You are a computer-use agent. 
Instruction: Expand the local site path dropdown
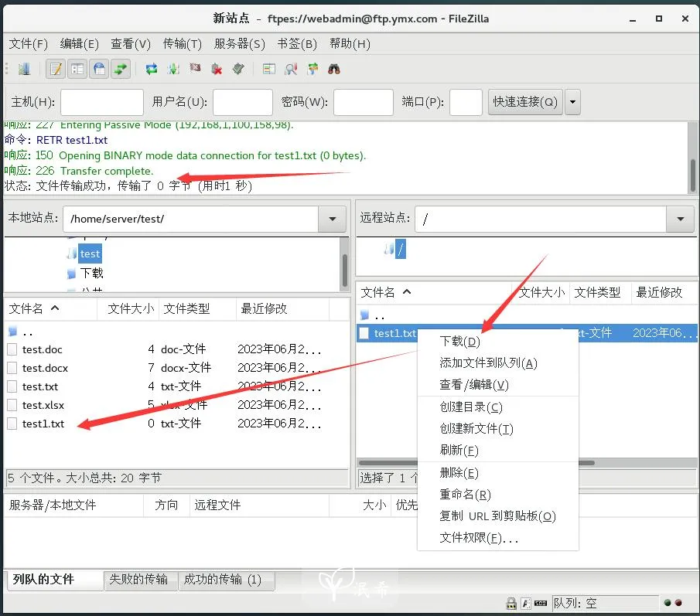[332, 219]
